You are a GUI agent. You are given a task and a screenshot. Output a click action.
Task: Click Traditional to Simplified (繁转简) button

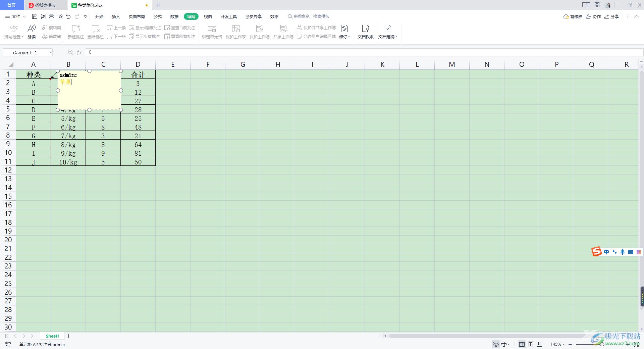52,28
